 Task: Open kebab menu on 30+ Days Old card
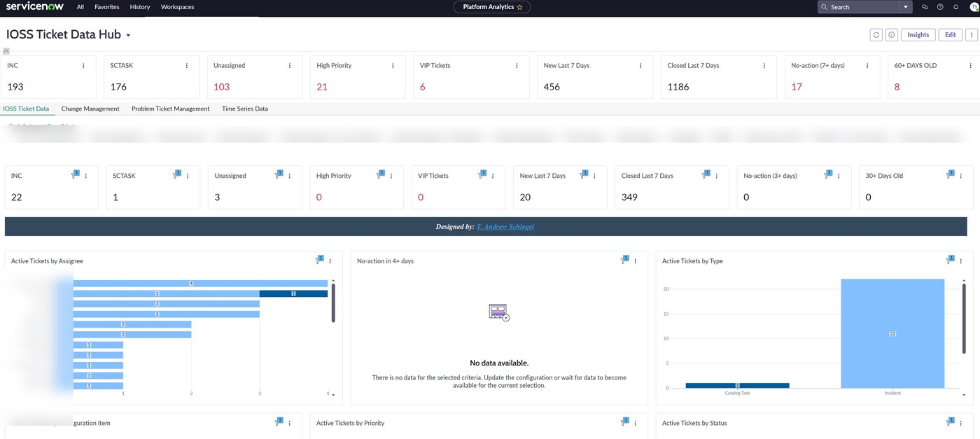click(x=961, y=176)
